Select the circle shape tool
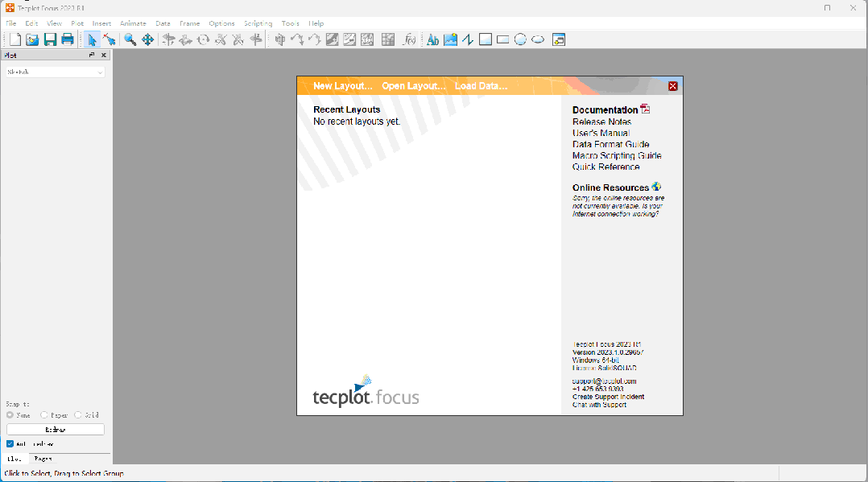This screenshot has width=868, height=482. point(520,39)
